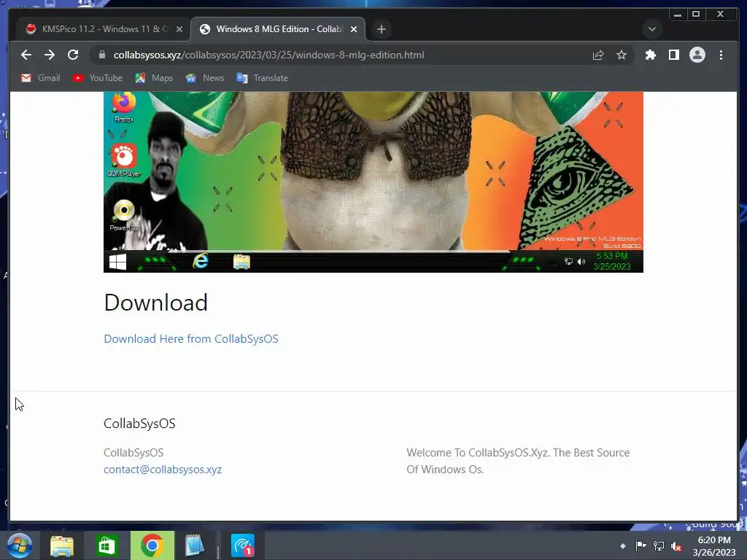Open the Gmail bookmark

point(41,77)
